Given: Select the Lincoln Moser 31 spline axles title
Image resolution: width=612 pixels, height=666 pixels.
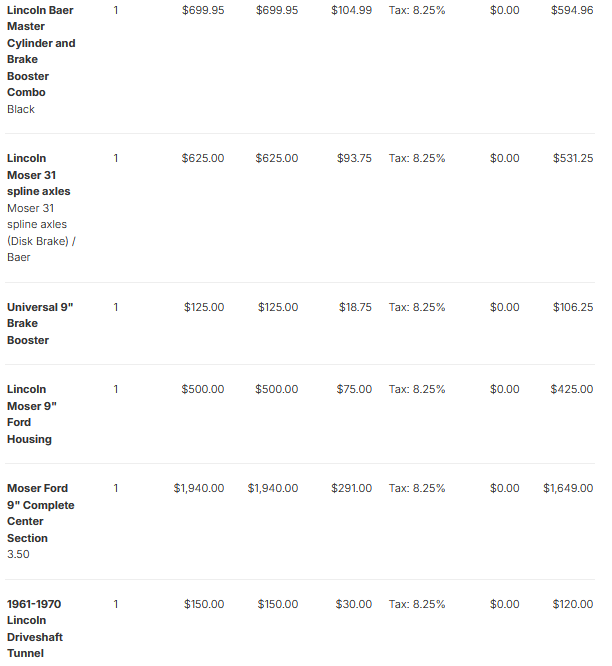Looking at the screenshot, I should click(x=39, y=175).
